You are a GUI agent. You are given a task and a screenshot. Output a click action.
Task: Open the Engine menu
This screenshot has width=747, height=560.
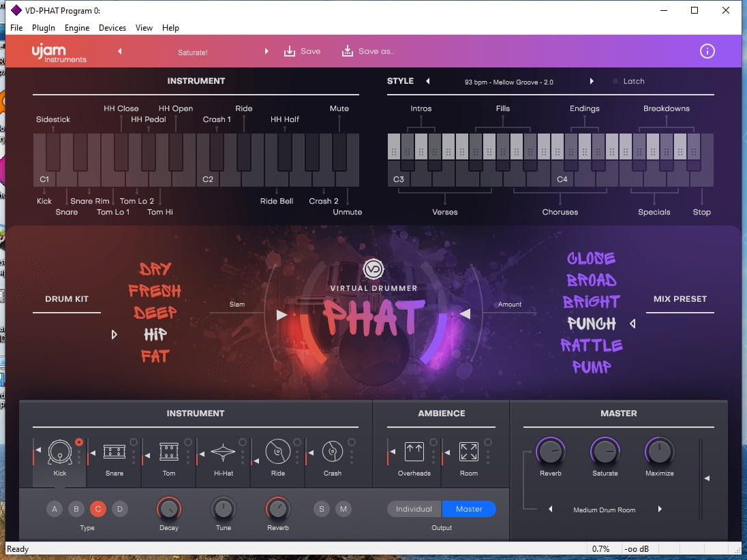pos(77,28)
